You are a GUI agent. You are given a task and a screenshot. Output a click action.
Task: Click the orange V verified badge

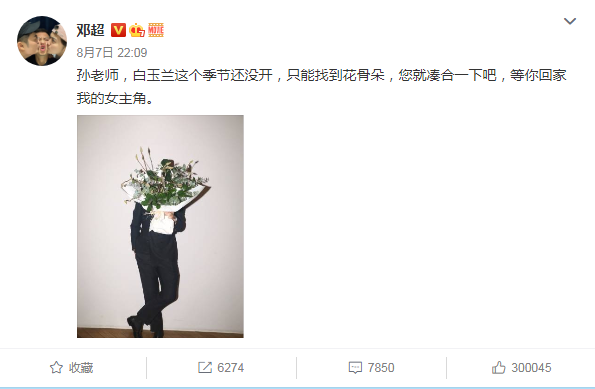118,30
